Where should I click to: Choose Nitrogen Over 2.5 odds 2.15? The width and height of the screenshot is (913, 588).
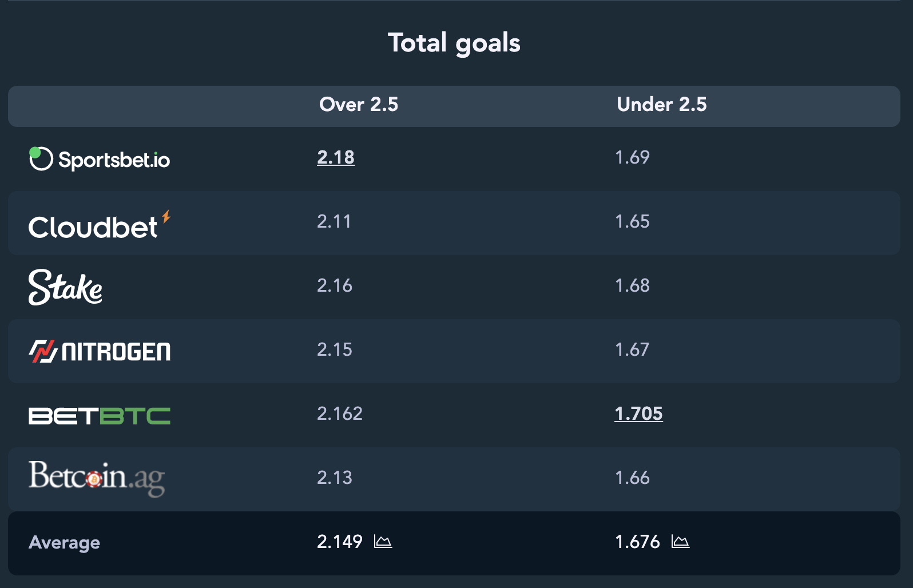335,349
